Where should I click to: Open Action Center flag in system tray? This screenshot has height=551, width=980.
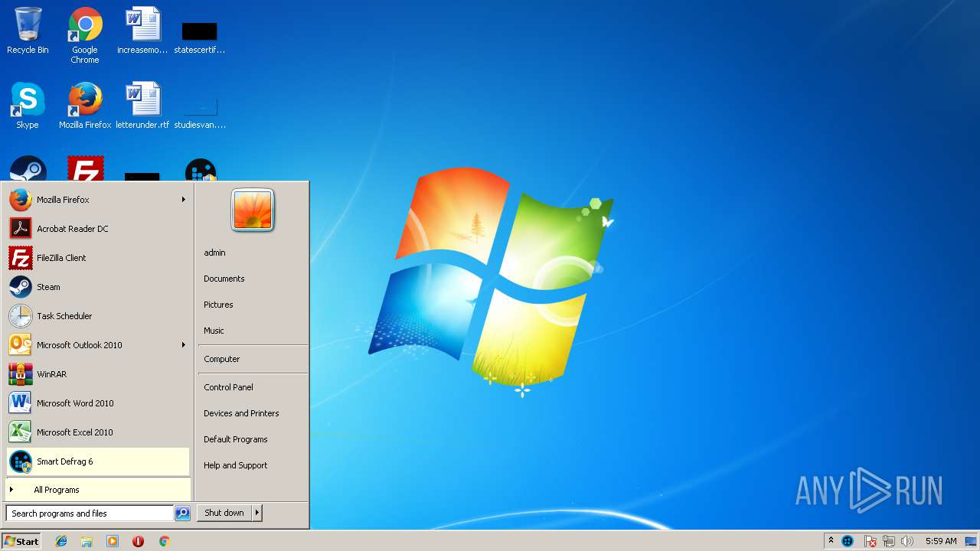point(871,541)
